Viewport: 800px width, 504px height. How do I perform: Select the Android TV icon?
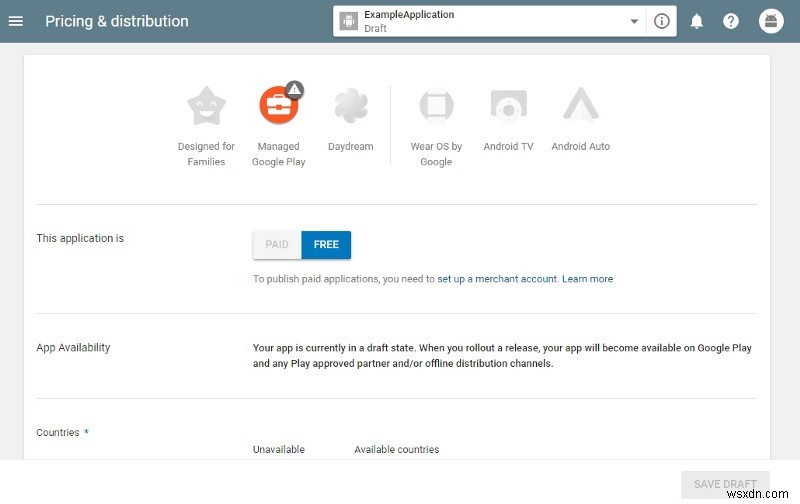coord(508,106)
